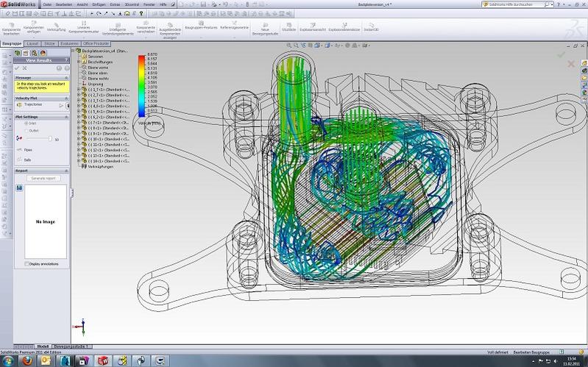The image size is (588, 367).
Task: Switch to the Skizze tab
Action: (49, 44)
